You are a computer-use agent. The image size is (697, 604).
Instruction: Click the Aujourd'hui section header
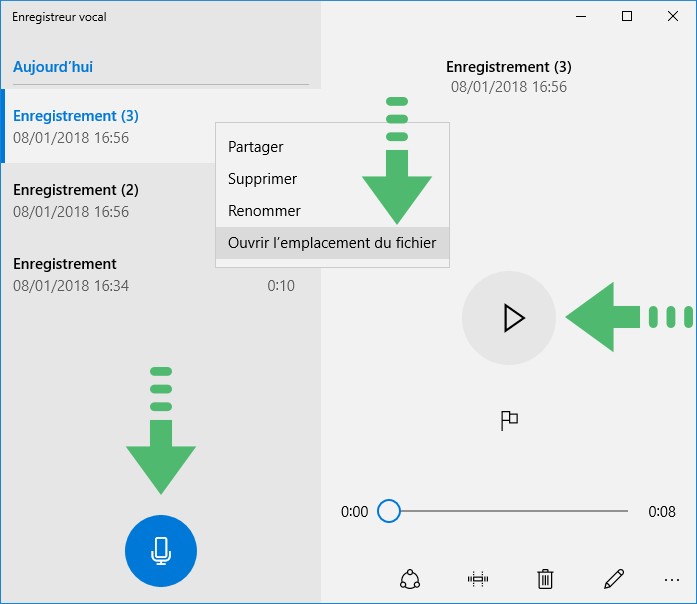click(x=53, y=67)
